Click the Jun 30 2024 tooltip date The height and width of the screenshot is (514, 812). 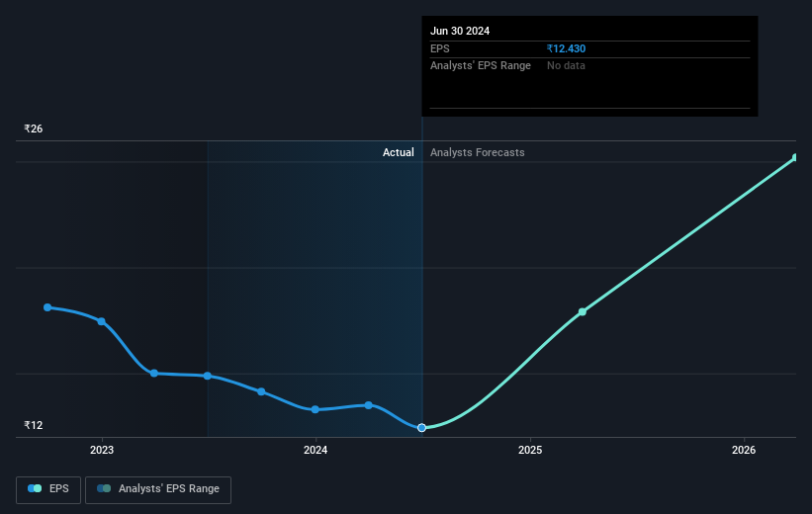coord(460,31)
